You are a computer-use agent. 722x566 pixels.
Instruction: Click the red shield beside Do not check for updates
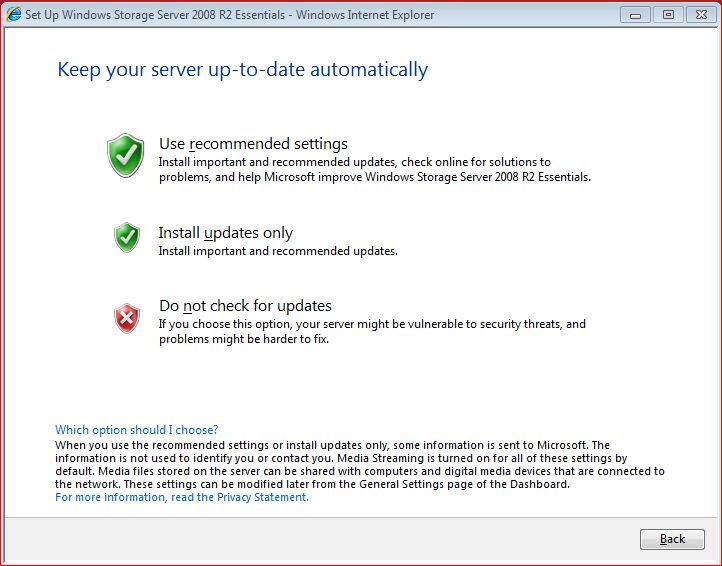(x=127, y=318)
